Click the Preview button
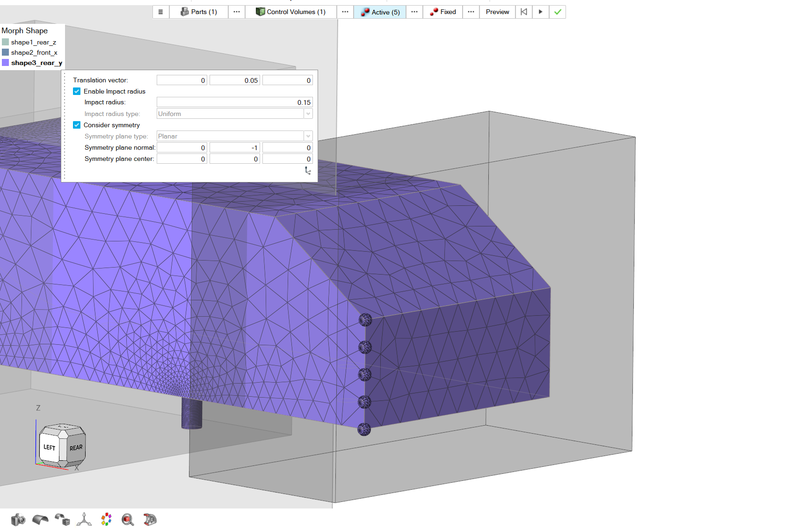This screenshot has height=530, width=812. [x=497, y=12]
